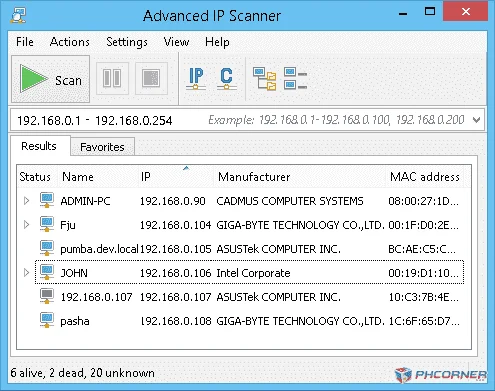Sort by the Status column header
This screenshot has height=391, width=495.
click(35, 177)
